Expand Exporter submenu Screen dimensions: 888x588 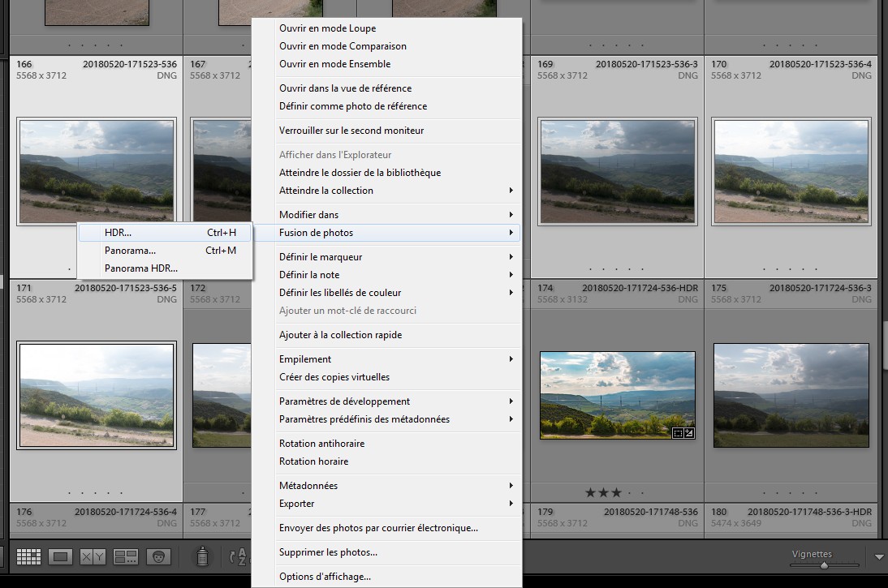coord(386,503)
